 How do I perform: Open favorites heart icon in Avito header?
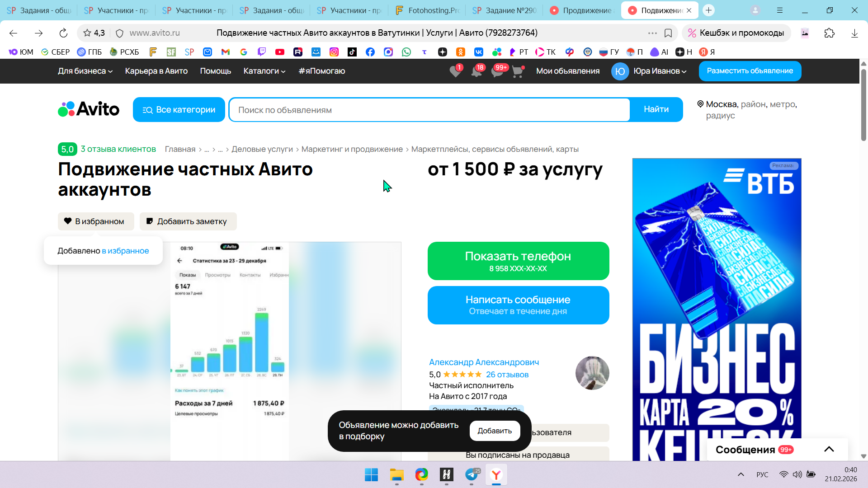click(x=455, y=71)
